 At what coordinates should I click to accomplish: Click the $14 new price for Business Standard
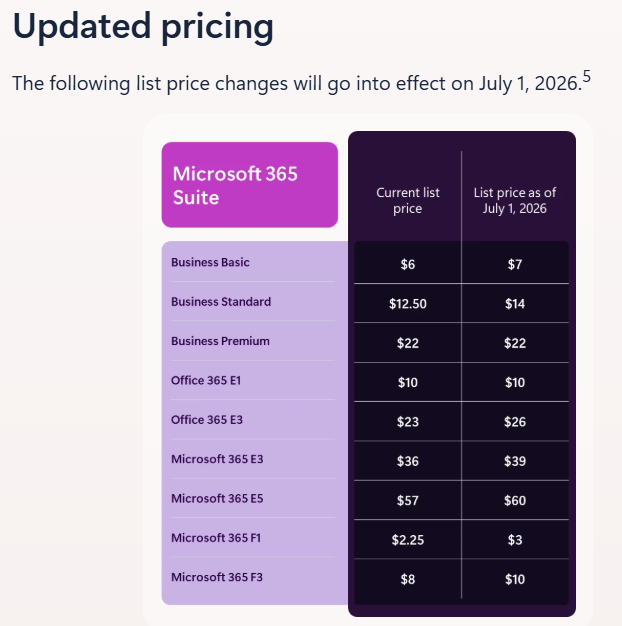(x=515, y=304)
